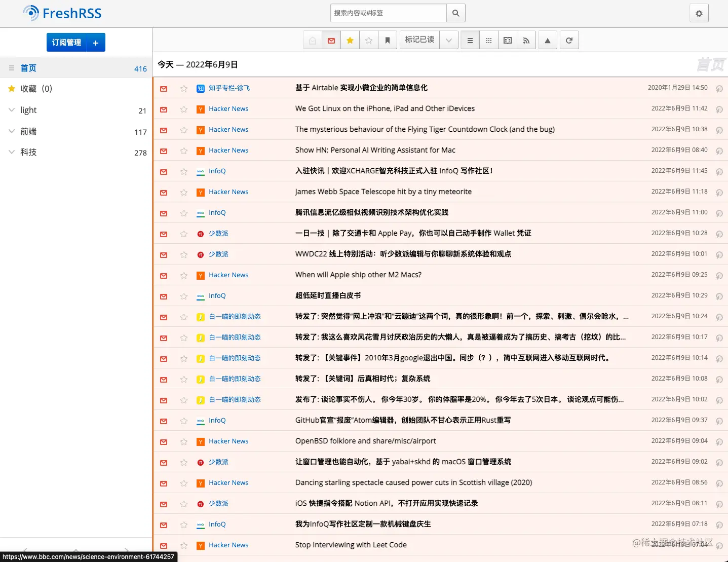
Task: Focus the search input field
Action: click(388, 13)
